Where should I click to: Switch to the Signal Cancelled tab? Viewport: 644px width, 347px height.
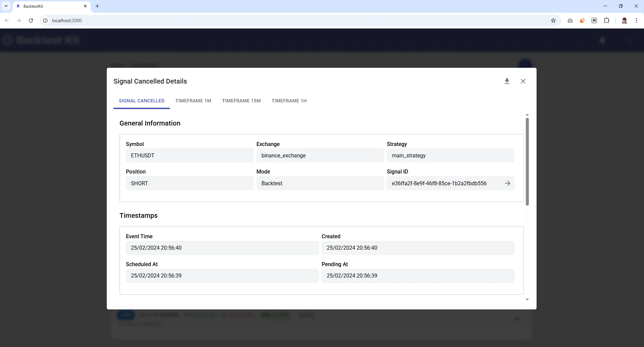point(142,101)
